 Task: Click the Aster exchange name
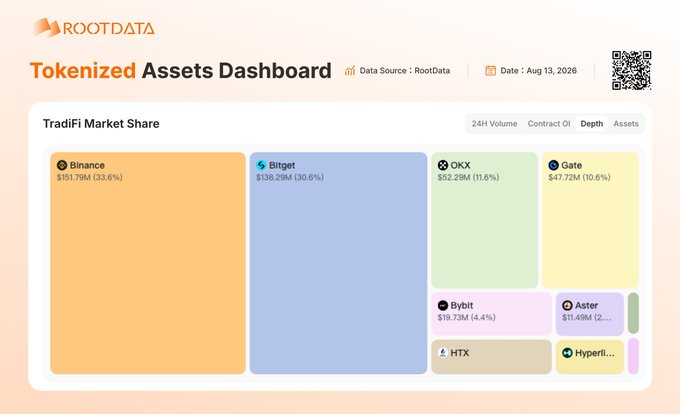click(x=587, y=306)
